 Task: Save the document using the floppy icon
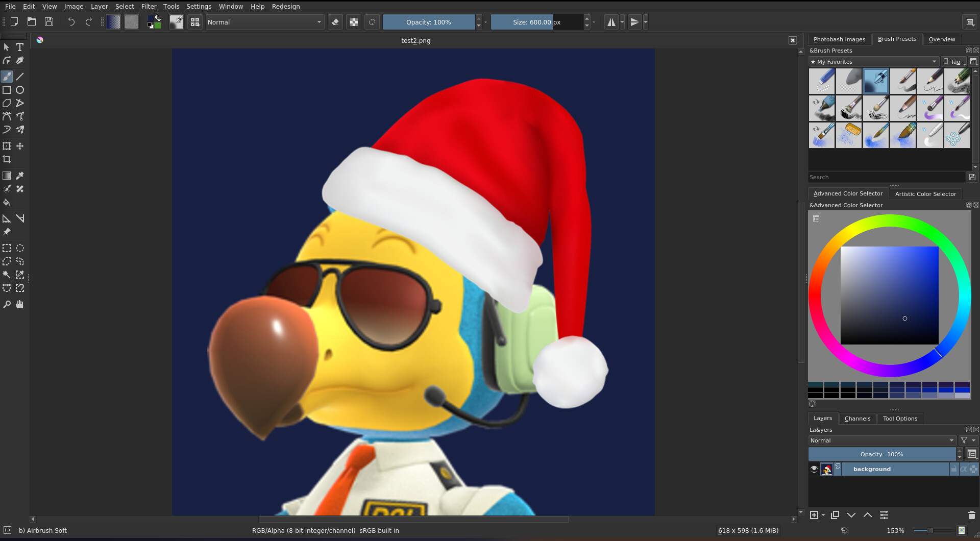coord(49,22)
